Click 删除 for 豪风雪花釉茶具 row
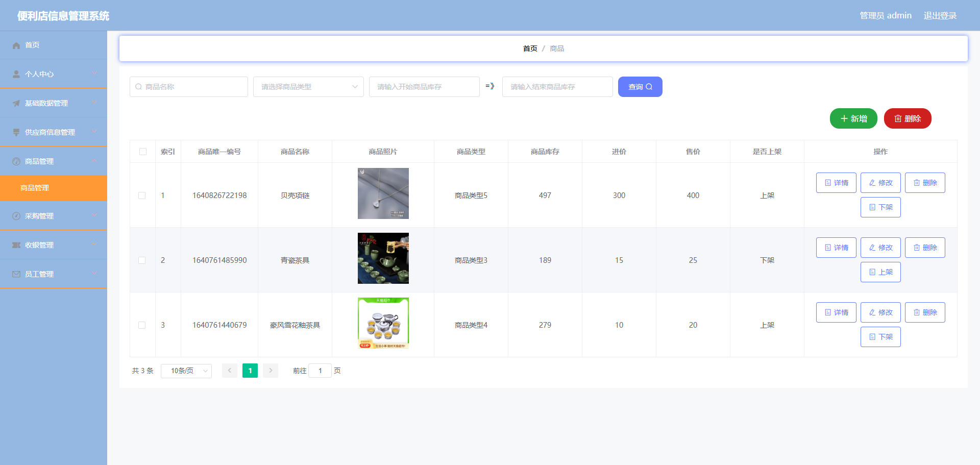The image size is (980, 465). tap(925, 312)
